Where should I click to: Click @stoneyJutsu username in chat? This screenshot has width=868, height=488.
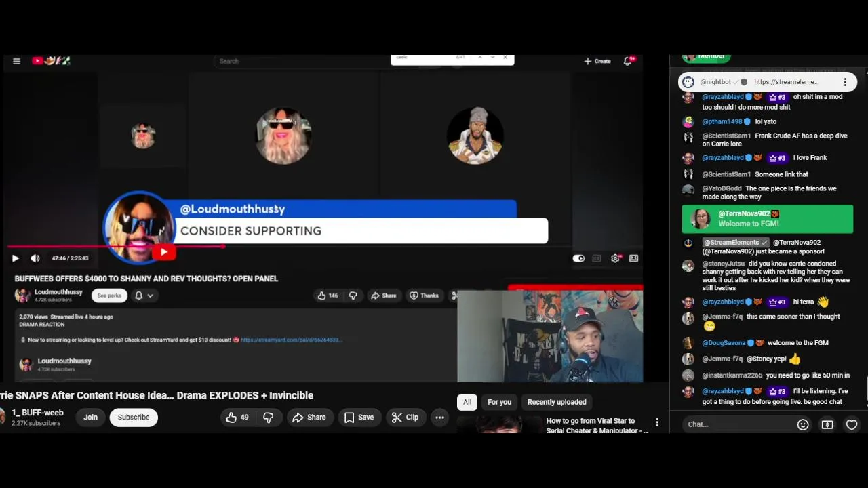coord(724,264)
